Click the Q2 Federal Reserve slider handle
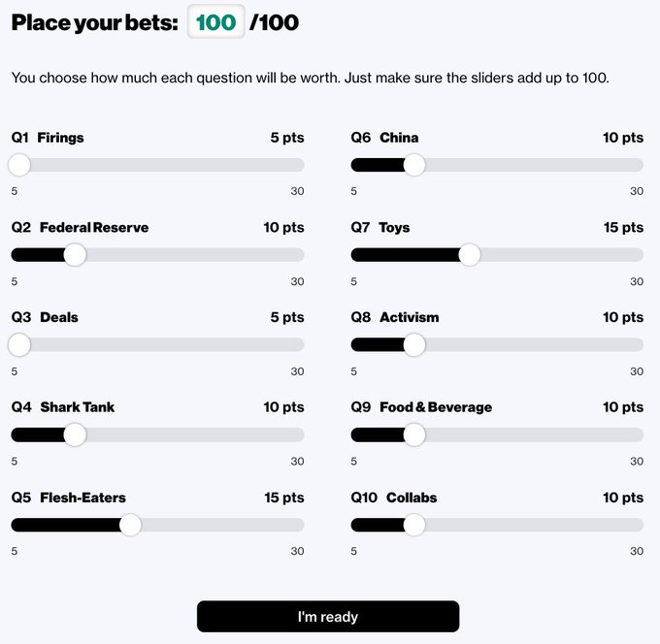 tap(75, 255)
